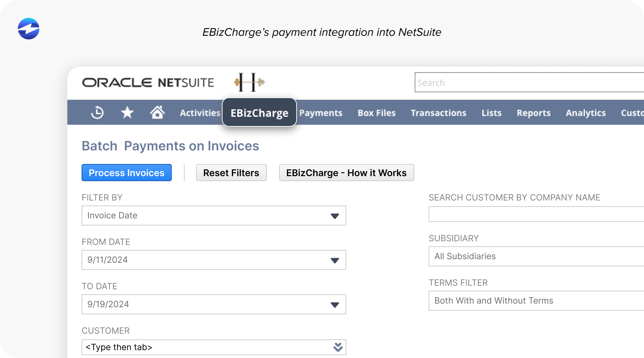The width and height of the screenshot is (644, 358).
Task: Select the Payments menu
Action: 321,113
